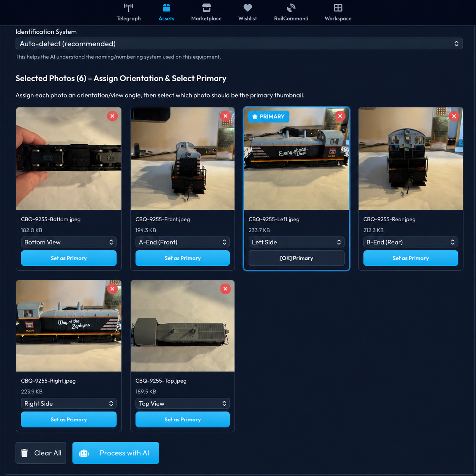Select the CBQ-9255-Front.jpeg filename
The width and height of the screenshot is (476, 476).
click(162, 219)
